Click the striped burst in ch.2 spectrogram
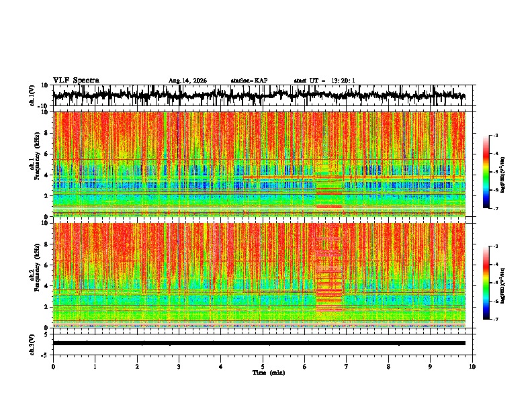This screenshot has height=411, width=532. pos(328,268)
